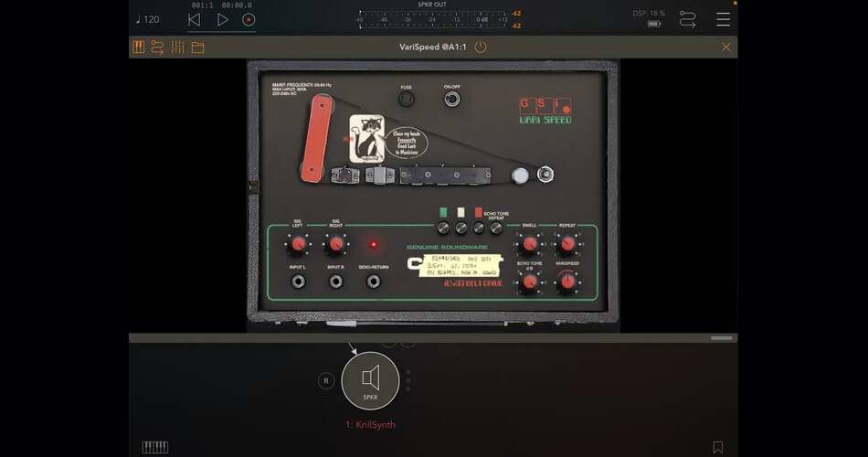Start playback with the transport play button
The width and height of the screenshot is (868, 457).
tap(223, 20)
